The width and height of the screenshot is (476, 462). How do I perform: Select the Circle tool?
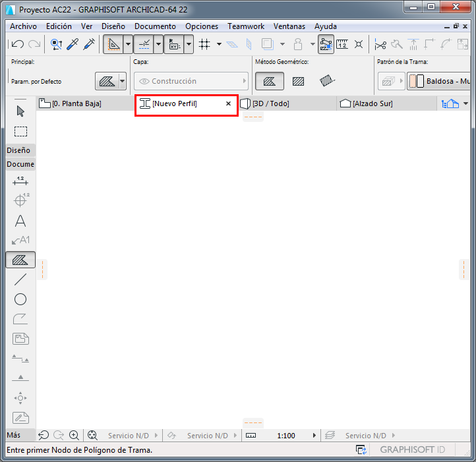pos(20,299)
